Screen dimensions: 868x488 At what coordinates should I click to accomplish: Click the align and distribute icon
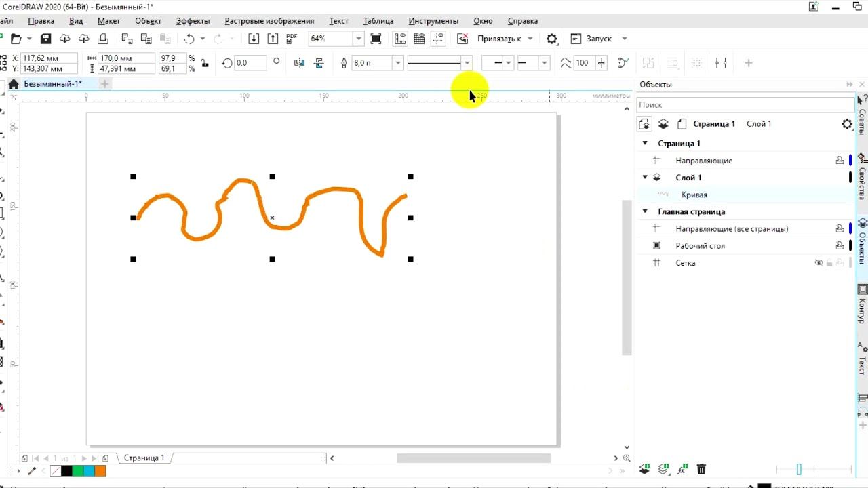pos(722,63)
